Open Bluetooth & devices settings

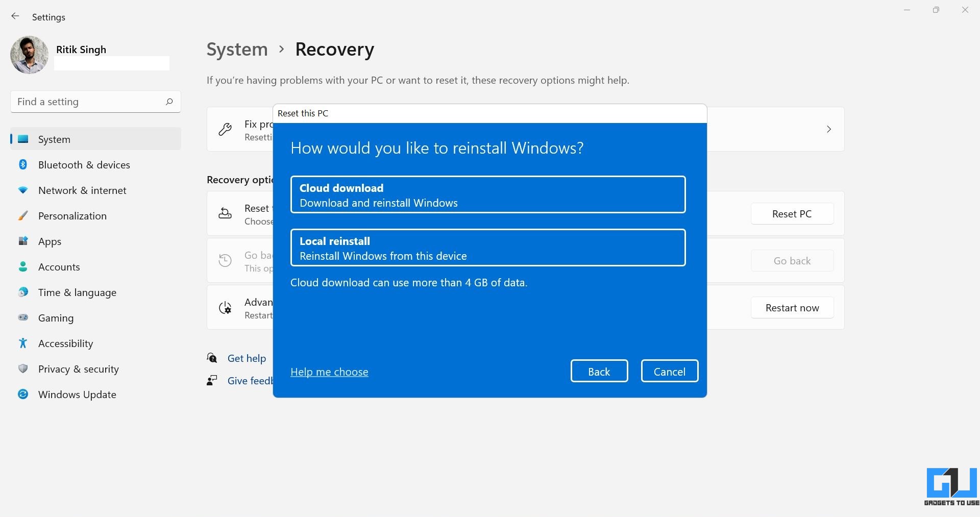pos(95,164)
